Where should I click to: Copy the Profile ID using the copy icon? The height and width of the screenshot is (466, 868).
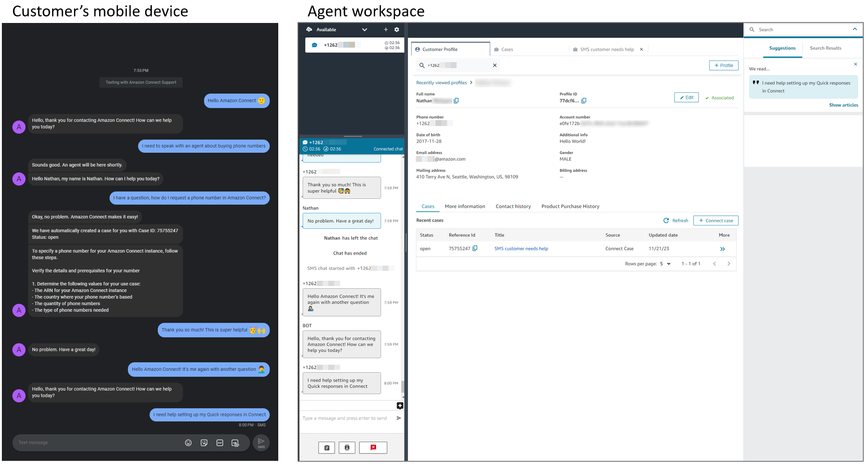[x=583, y=100]
